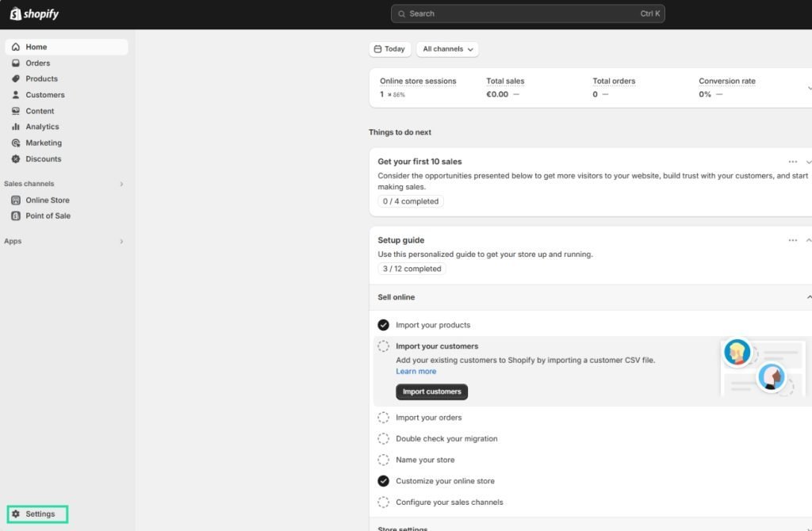Expand the Apps section arrow
This screenshot has width=812, height=531.
point(121,241)
